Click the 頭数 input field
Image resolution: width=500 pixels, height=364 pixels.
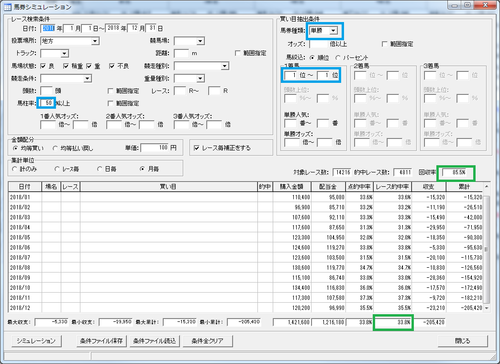(x=47, y=91)
